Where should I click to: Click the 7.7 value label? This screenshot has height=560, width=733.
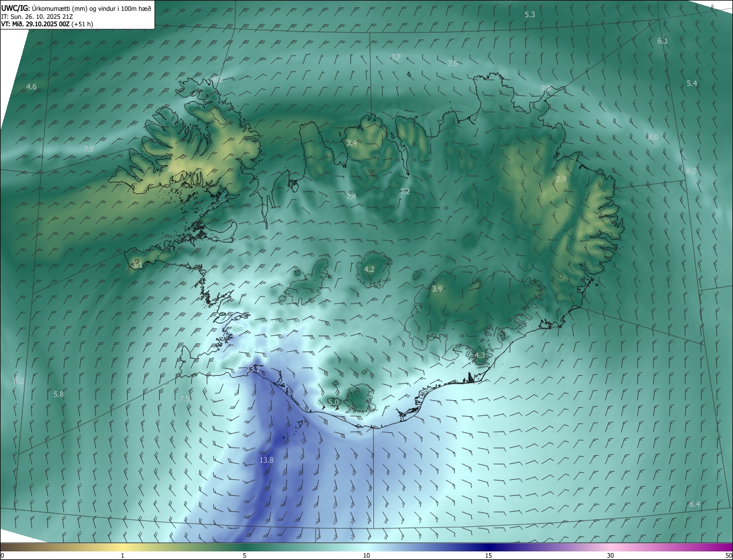click(x=395, y=57)
